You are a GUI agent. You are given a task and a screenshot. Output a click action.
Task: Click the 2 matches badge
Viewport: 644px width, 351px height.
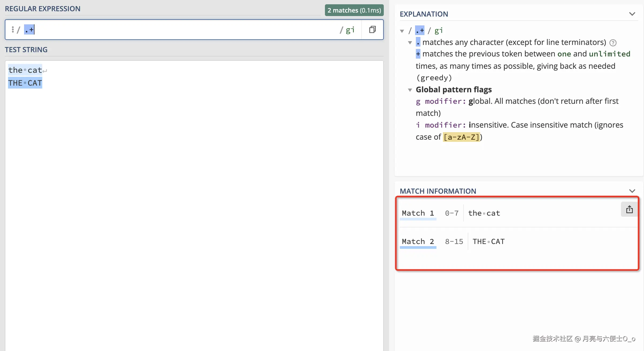354,10
